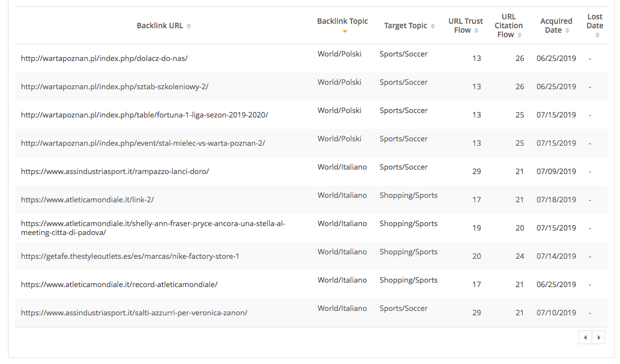The height and width of the screenshot is (364, 620).
Task: Click World/Polski topic in fortuna-1-liga row
Action: 340,110
